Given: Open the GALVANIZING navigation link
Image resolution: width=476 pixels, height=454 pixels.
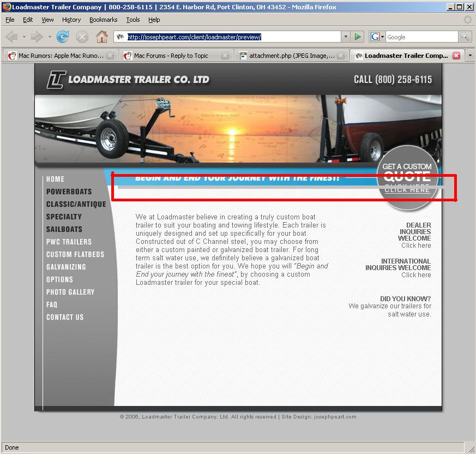Looking at the screenshot, I should pos(66,267).
